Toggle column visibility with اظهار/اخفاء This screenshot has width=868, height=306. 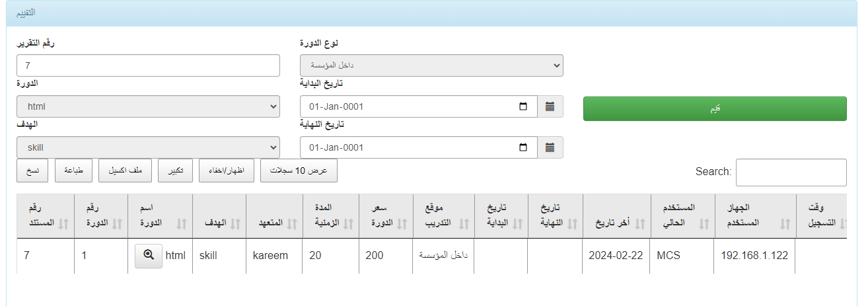(x=226, y=171)
